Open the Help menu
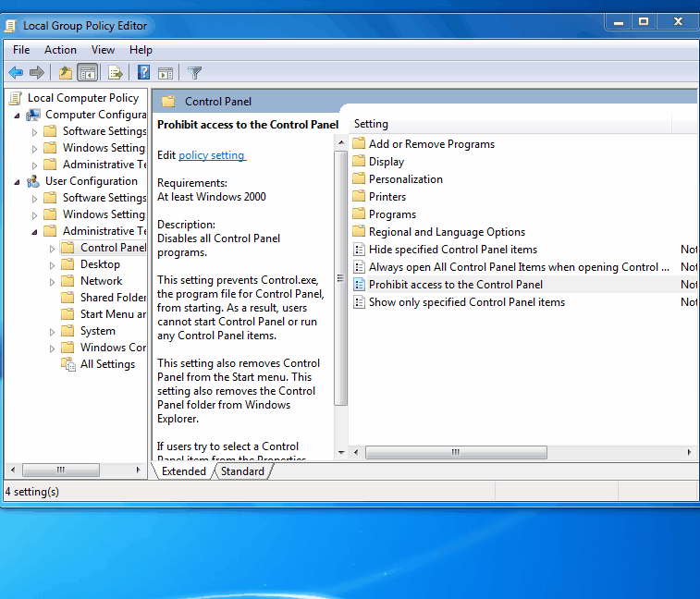The width and height of the screenshot is (700, 599). tap(141, 50)
